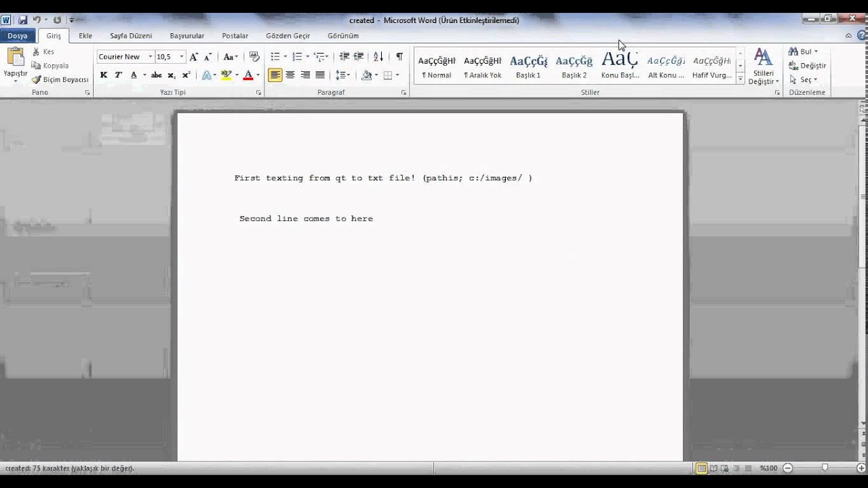This screenshot has height=488, width=868.
Task: Center align text
Action: [290, 75]
